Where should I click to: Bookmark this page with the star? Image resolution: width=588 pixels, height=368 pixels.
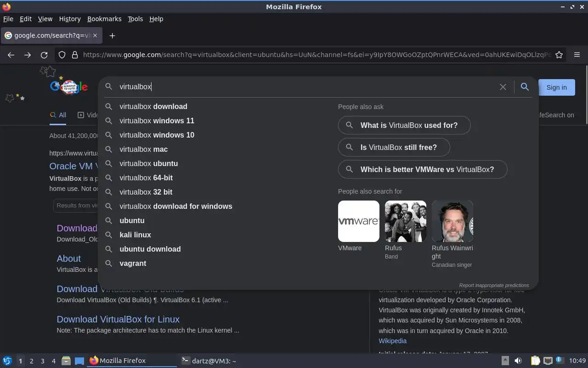[x=559, y=55]
